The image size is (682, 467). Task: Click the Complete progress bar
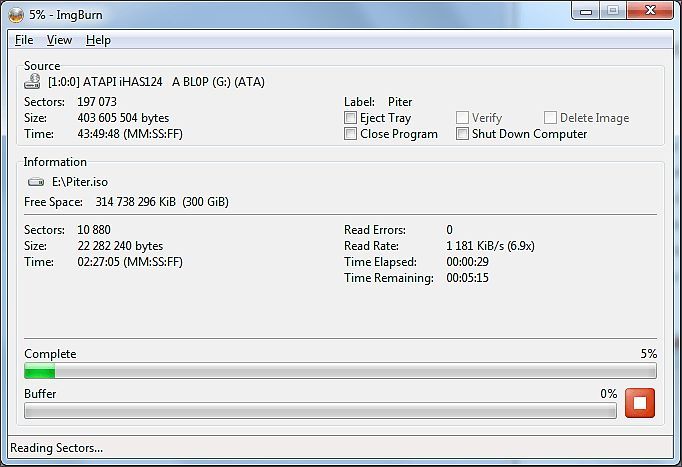[x=340, y=370]
